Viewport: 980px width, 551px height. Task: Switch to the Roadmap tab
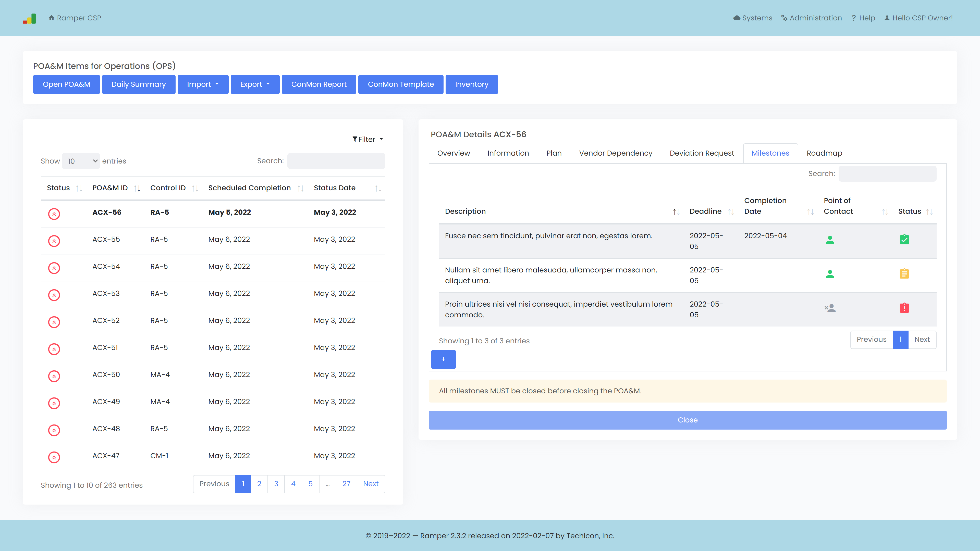point(824,153)
